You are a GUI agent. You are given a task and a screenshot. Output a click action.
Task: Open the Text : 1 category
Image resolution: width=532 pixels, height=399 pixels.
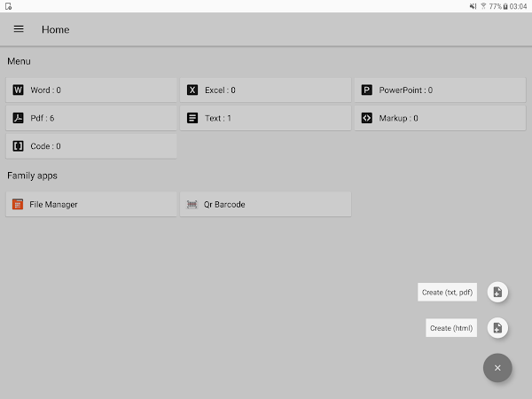click(x=266, y=118)
